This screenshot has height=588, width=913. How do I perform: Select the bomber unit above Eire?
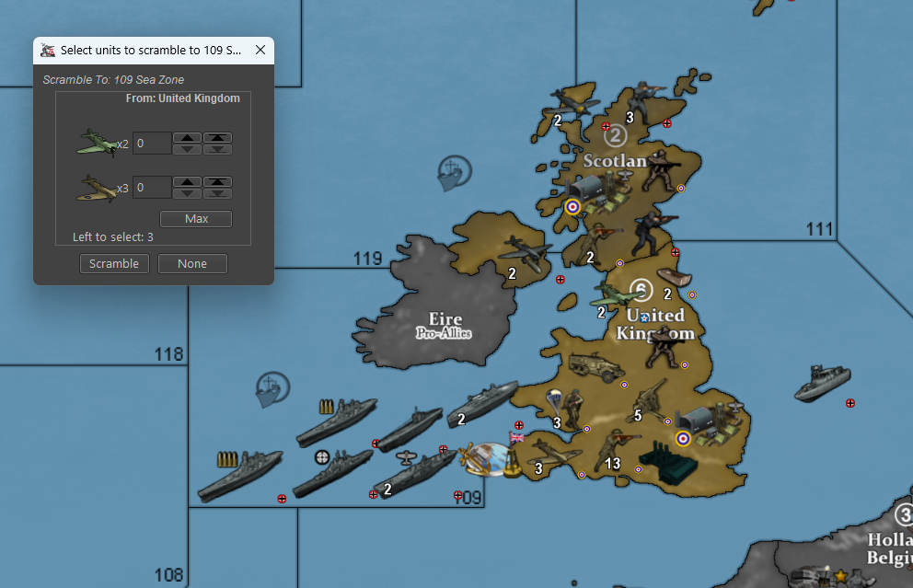(526, 253)
